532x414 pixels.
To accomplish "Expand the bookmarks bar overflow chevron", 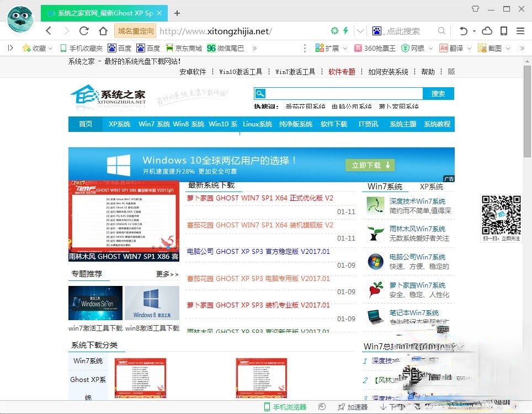I will click(255, 48).
